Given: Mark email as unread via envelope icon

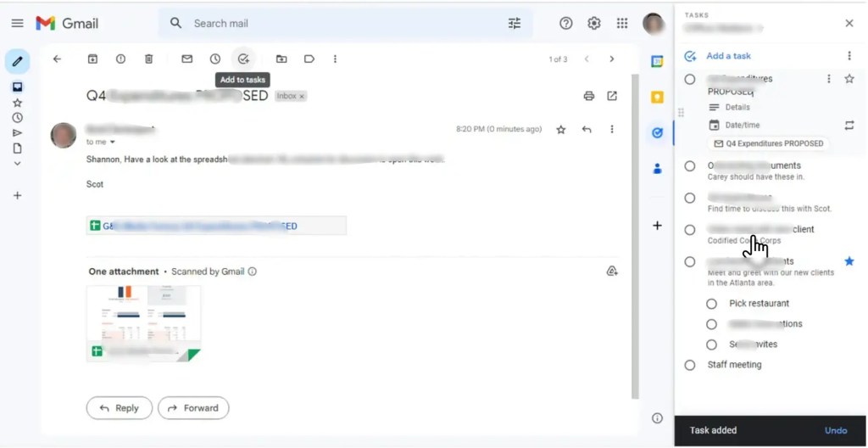Looking at the screenshot, I should (x=187, y=59).
